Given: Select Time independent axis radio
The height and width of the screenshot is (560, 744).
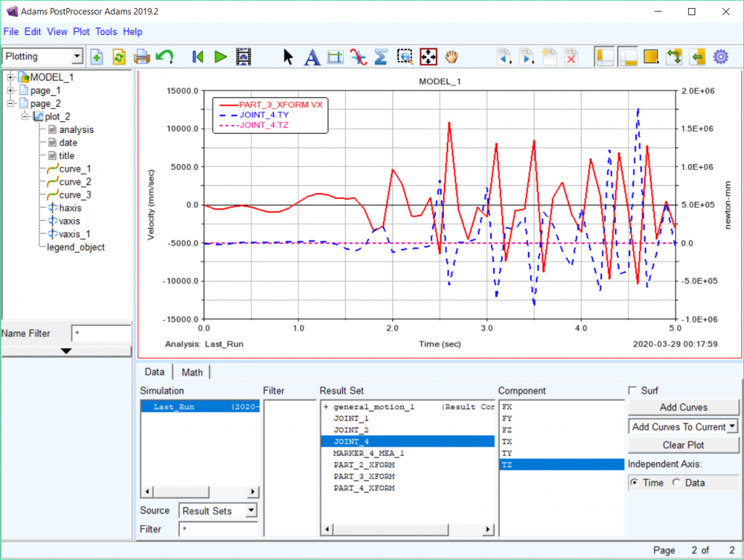Looking at the screenshot, I should [x=634, y=482].
